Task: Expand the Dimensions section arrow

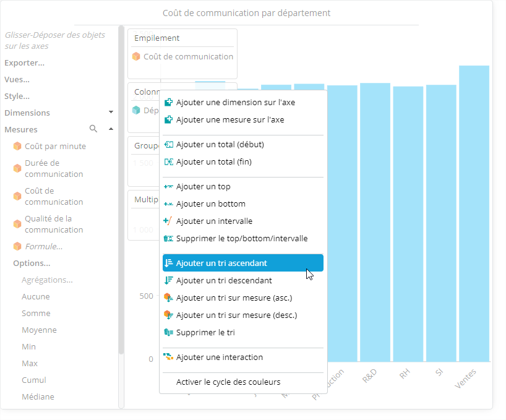Action: click(111, 113)
